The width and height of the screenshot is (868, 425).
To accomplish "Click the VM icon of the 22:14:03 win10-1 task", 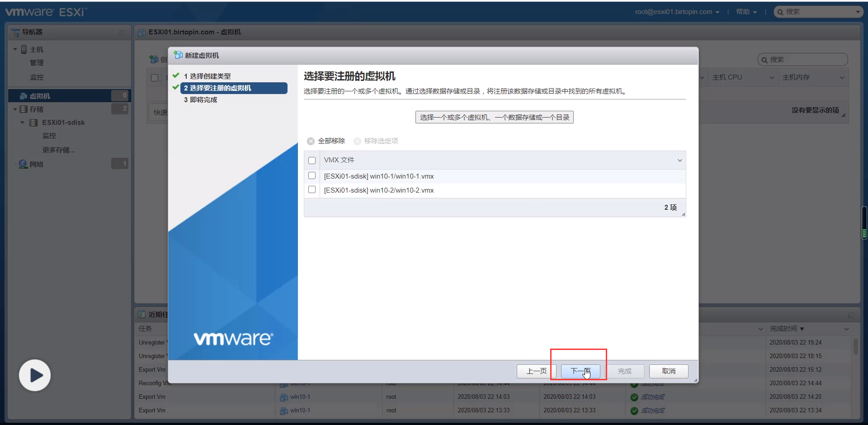I will pyautogui.click(x=284, y=397).
